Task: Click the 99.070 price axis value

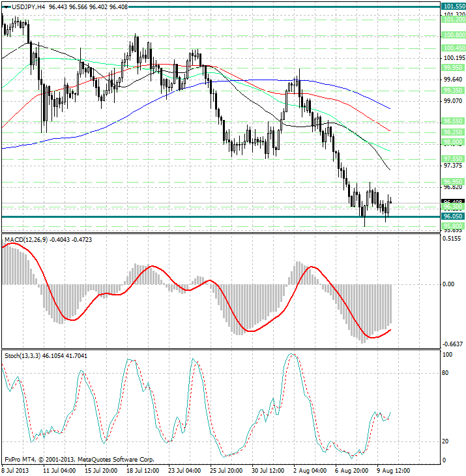Action: (453, 101)
